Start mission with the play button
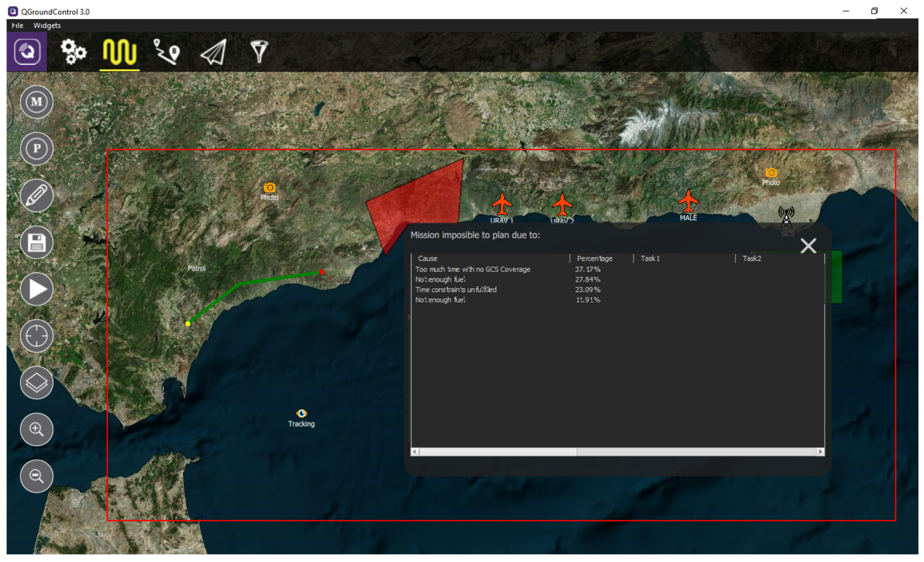The height and width of the screenshot is (562, 924). (x=36, y=290)
